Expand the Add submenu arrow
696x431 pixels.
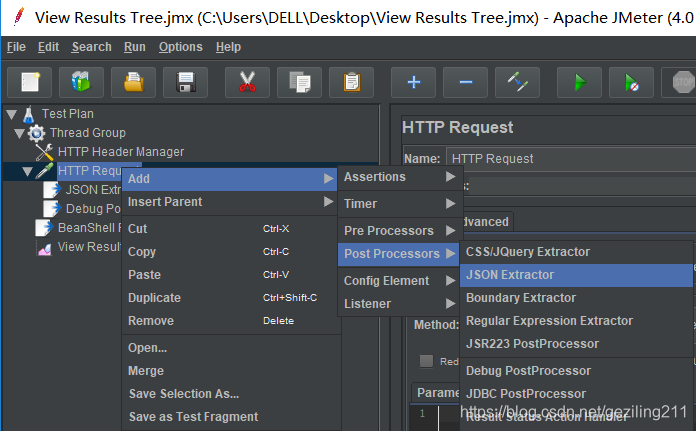tap(328, 179)
